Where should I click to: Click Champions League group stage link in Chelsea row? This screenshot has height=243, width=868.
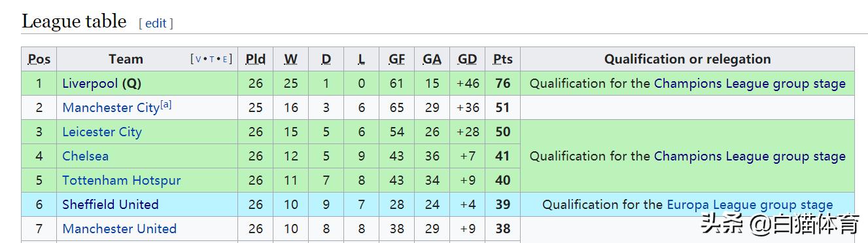(x=750, y=156)
